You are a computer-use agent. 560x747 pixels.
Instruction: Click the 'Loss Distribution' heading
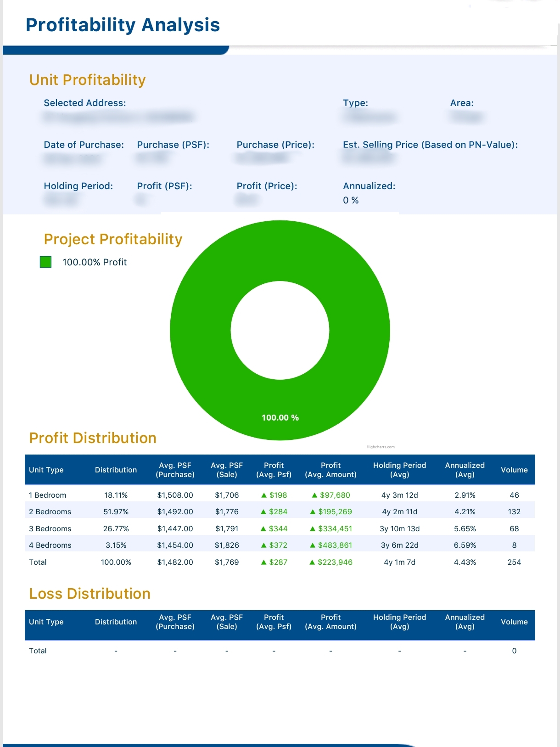point(90,594)
